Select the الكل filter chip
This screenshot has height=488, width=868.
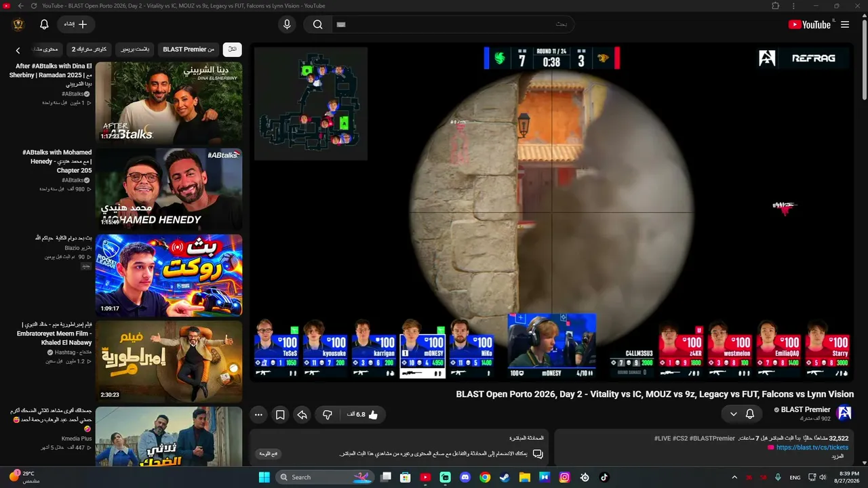(x=232, y=49)
